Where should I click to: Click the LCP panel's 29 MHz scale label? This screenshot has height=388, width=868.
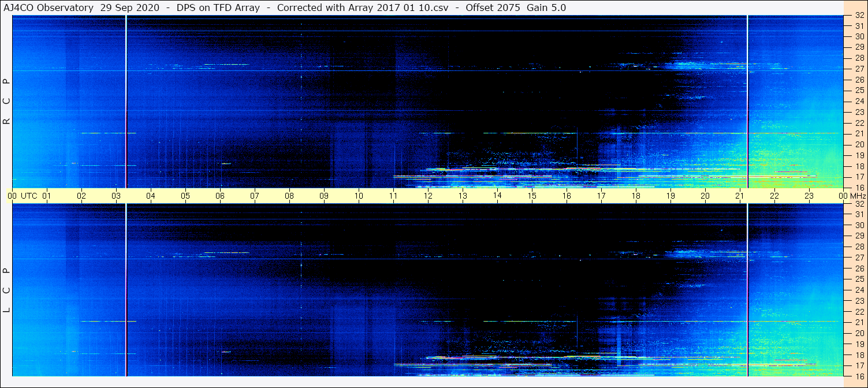(x=859, y=236)
